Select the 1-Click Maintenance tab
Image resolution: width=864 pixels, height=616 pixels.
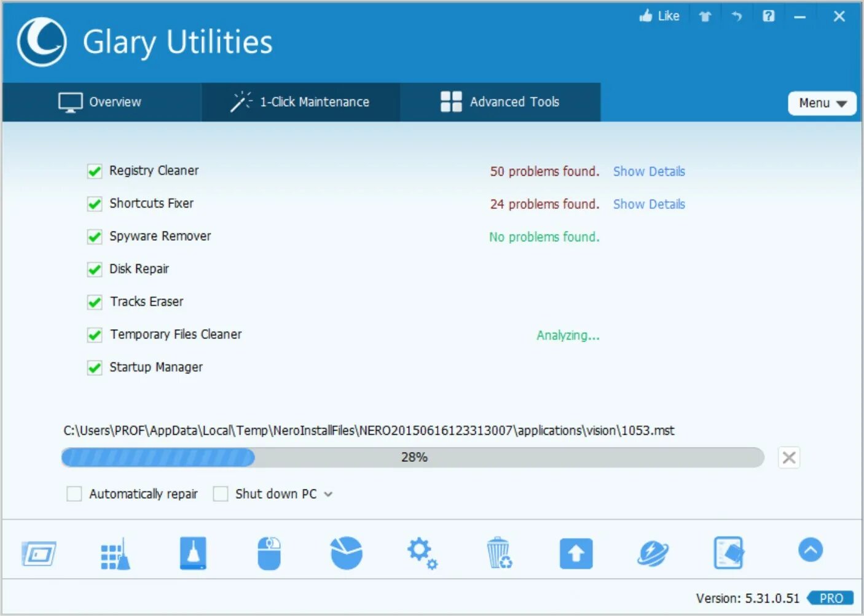(x=300, y=102)
